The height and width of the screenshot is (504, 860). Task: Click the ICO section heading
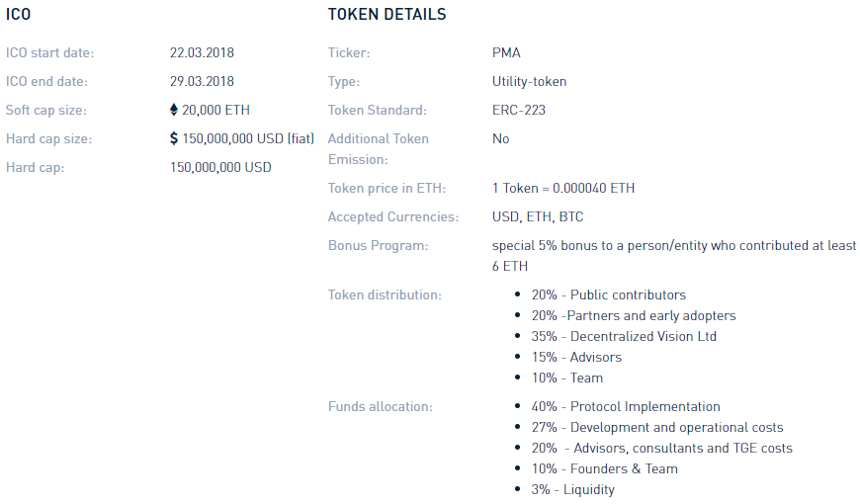pos(18,15)
